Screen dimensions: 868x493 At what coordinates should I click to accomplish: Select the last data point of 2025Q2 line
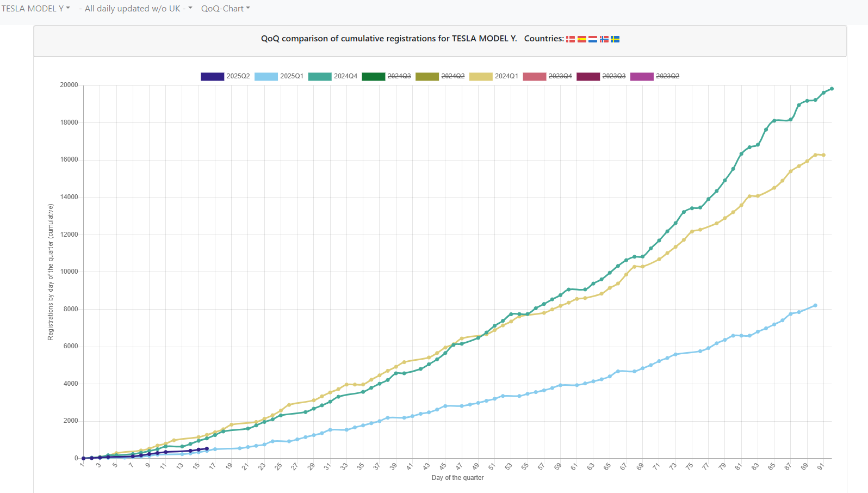tap(207, 449)
